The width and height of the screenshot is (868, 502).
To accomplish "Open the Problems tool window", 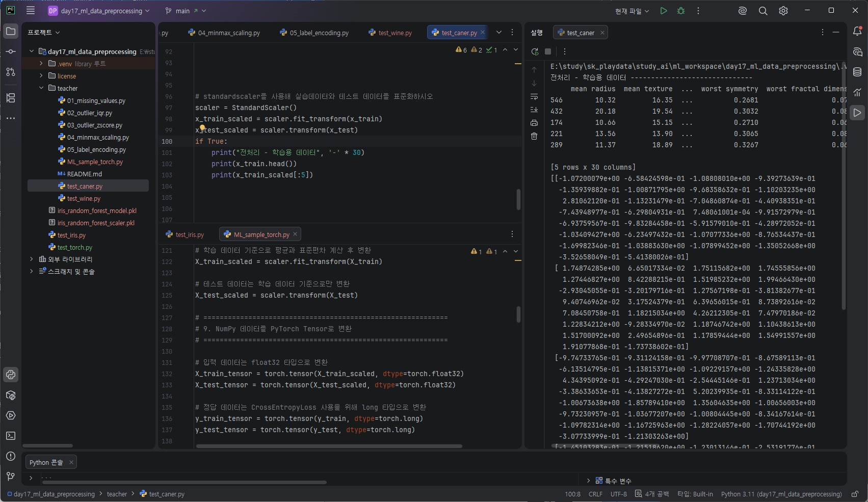I will 11,456.
